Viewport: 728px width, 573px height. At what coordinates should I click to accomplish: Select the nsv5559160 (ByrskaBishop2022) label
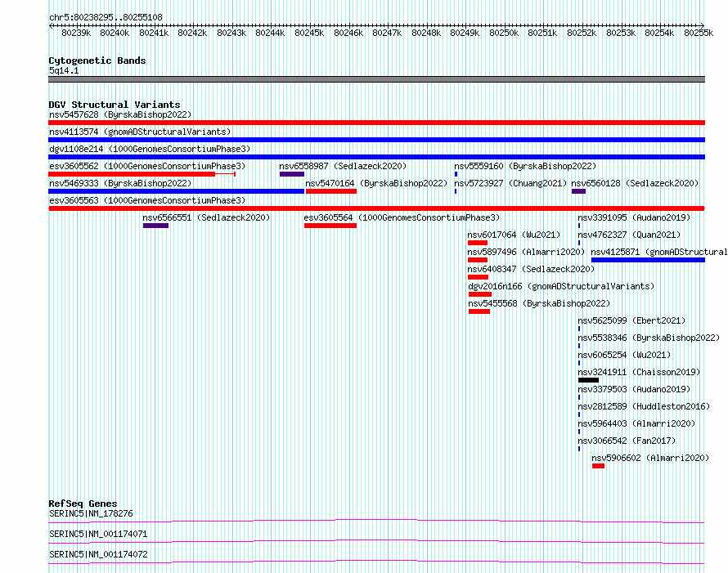525,166
